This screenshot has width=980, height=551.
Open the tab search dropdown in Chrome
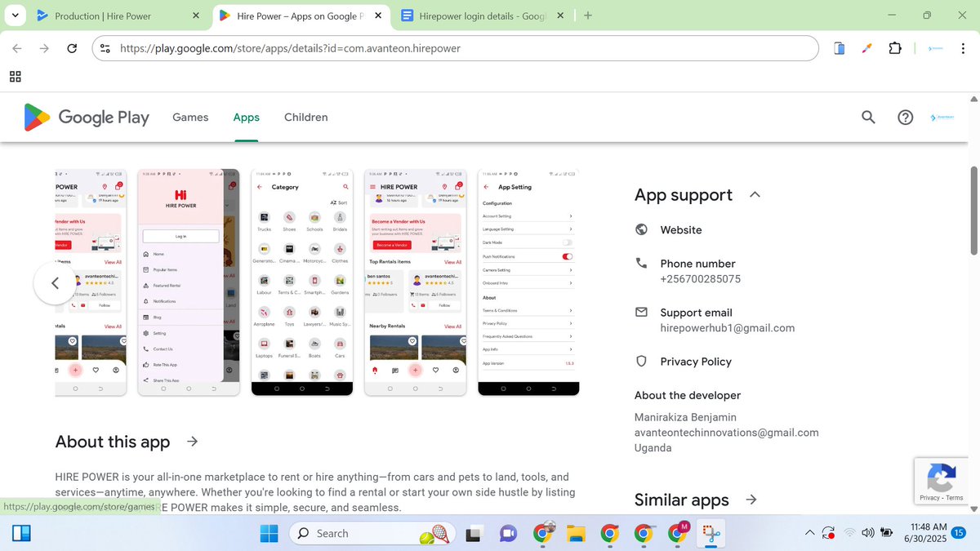[x=16, y=16]
